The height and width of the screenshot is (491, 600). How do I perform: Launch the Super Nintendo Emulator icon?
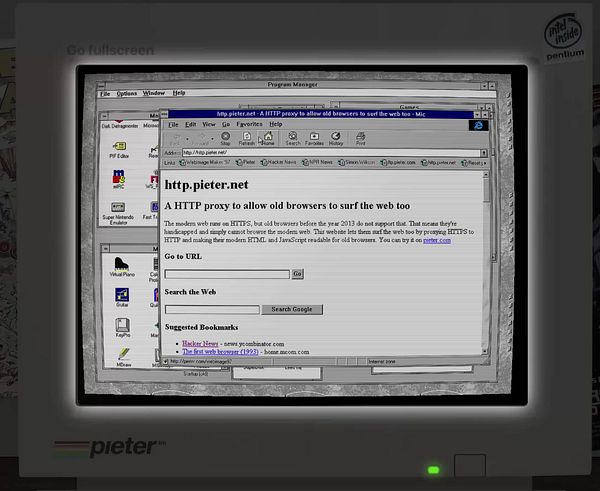tap(118, 213)
